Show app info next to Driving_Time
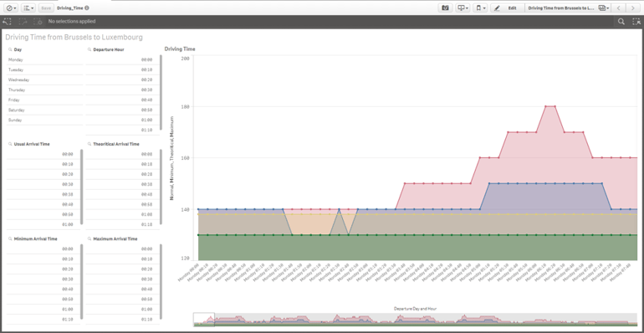Image resolution: width=644 pixels, height=333 pixels. pyautogui.click(x=88, y=8)
